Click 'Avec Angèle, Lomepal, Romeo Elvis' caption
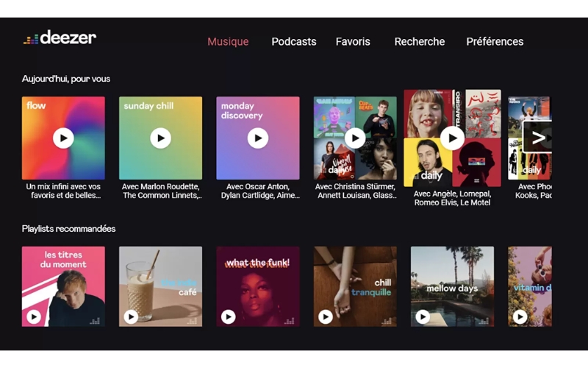588x368 pixels. coord(452,198)
